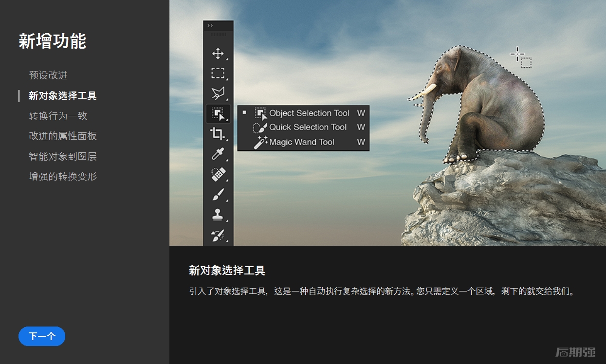Select the Eyedropper tool
The image size is (606, 364).
(218, 154)
